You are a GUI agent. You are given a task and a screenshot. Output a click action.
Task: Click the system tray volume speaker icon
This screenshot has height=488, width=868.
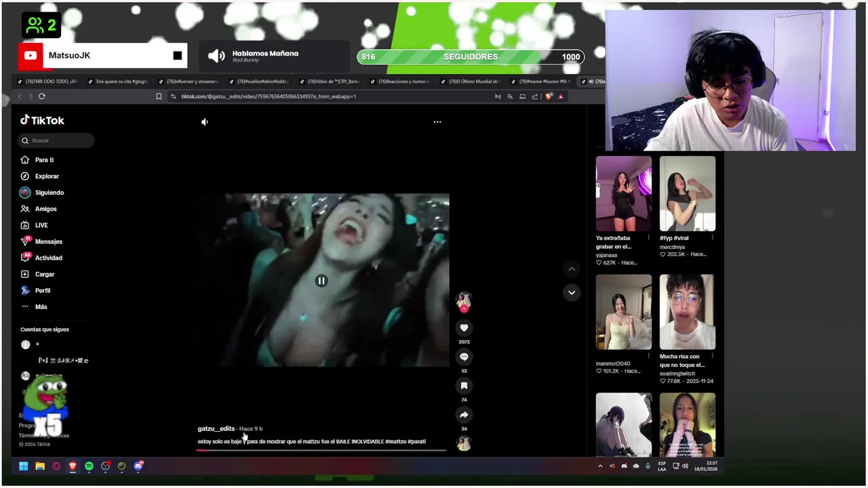pyautogui.click(x=685, y=466)
